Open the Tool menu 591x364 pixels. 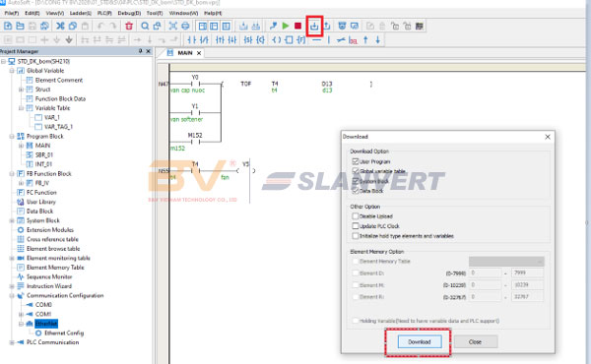pyautogui.click(x=155, y=13)
